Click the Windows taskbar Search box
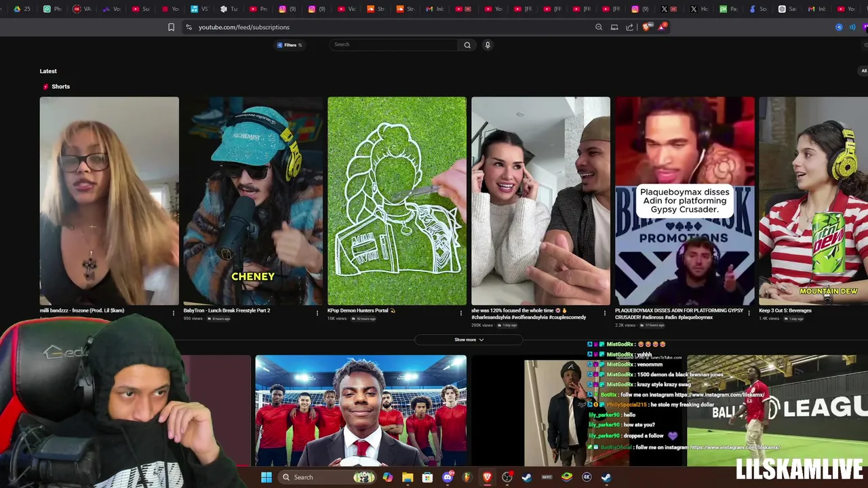The image size is (868, 488). (329, 477)
